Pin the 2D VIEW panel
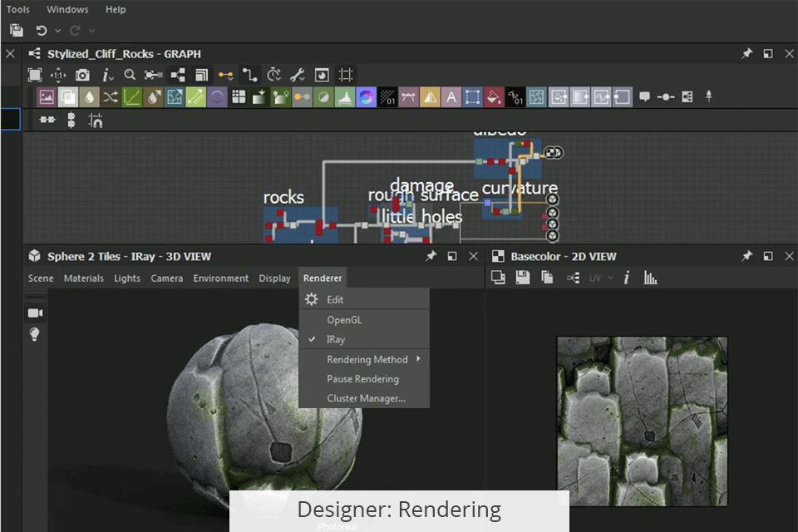Image resolution: width=798 pixels, height=532 pixels. pyautogui.click(x=746, y=256)
